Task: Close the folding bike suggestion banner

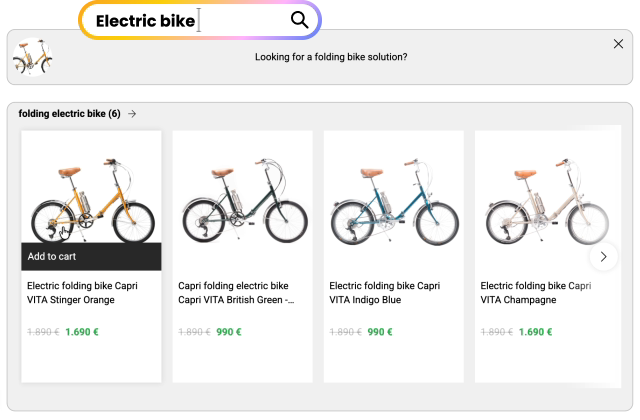Action: (618, 44)
